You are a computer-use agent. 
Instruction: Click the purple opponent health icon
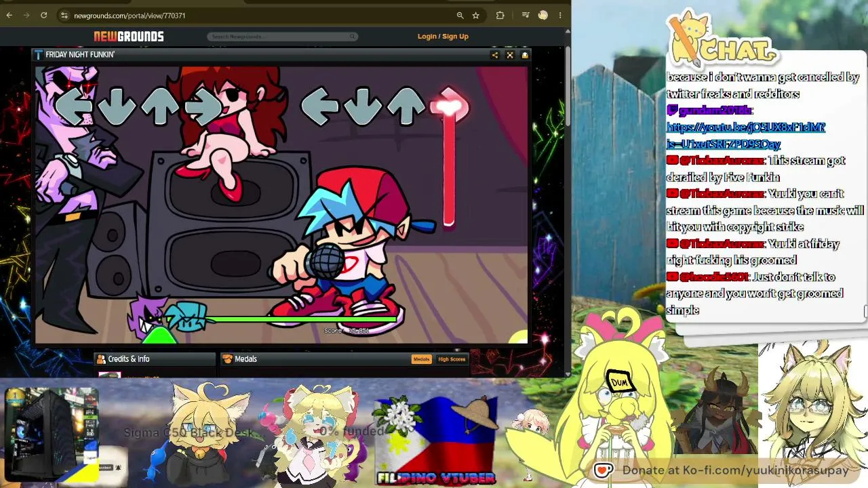[147, 317]
